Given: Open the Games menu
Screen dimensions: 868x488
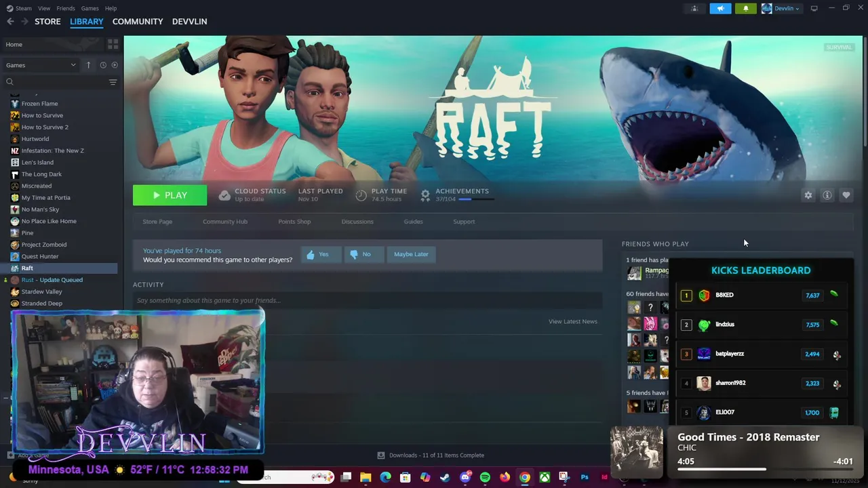Looking at the screenshot, I should click(90, 8).
